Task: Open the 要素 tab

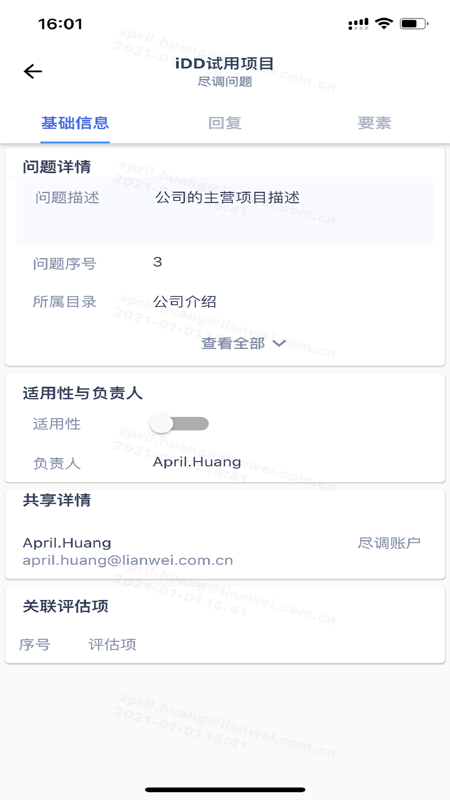Action: (x=374, y=123)
